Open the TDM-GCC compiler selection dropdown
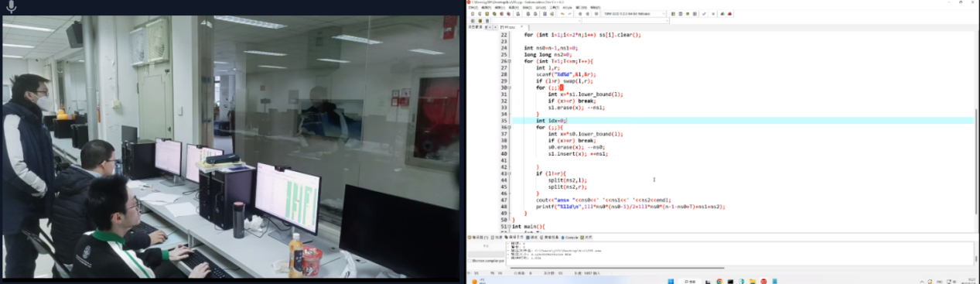This screenshot has width=980, height=284. pos(633,14)
